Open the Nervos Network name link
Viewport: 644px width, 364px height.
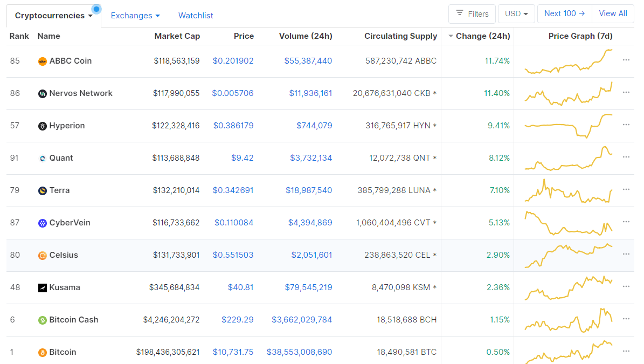[81, 93]
